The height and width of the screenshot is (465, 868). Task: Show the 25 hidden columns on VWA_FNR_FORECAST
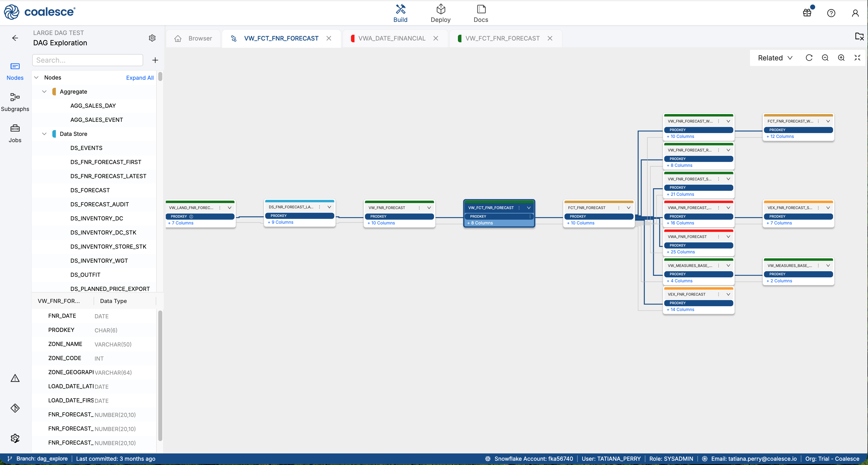tap(681, 252)
